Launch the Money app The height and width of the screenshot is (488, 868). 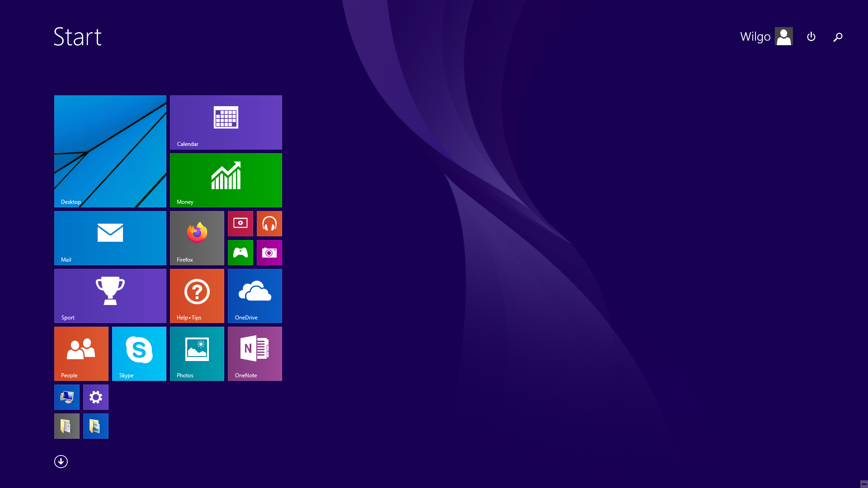coord(226,180)
